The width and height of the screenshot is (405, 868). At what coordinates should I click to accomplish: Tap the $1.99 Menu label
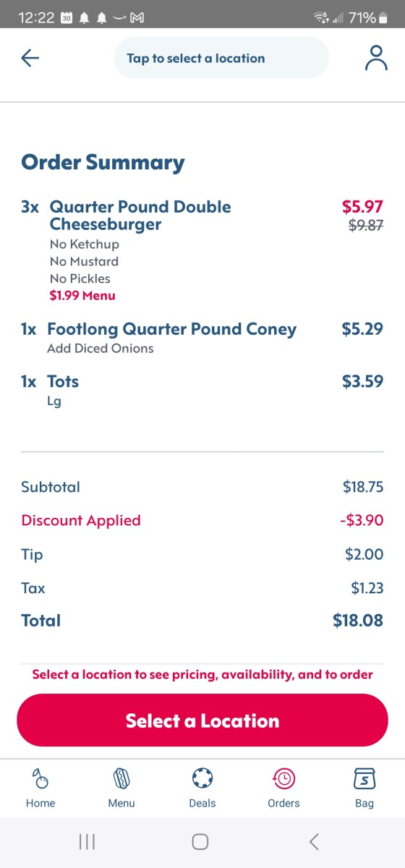point(82,295)
